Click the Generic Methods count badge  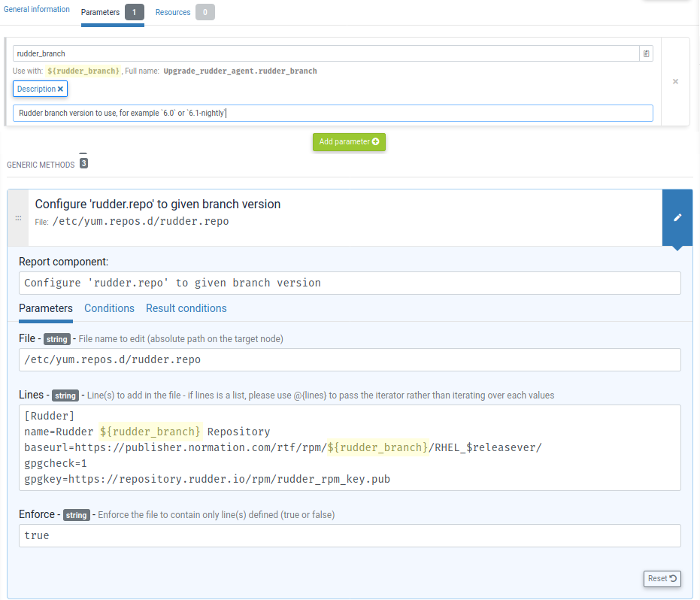[83, 162]
